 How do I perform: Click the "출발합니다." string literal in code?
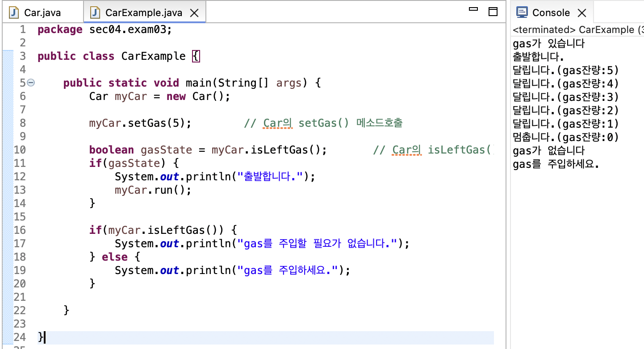[x=271, y=177]
